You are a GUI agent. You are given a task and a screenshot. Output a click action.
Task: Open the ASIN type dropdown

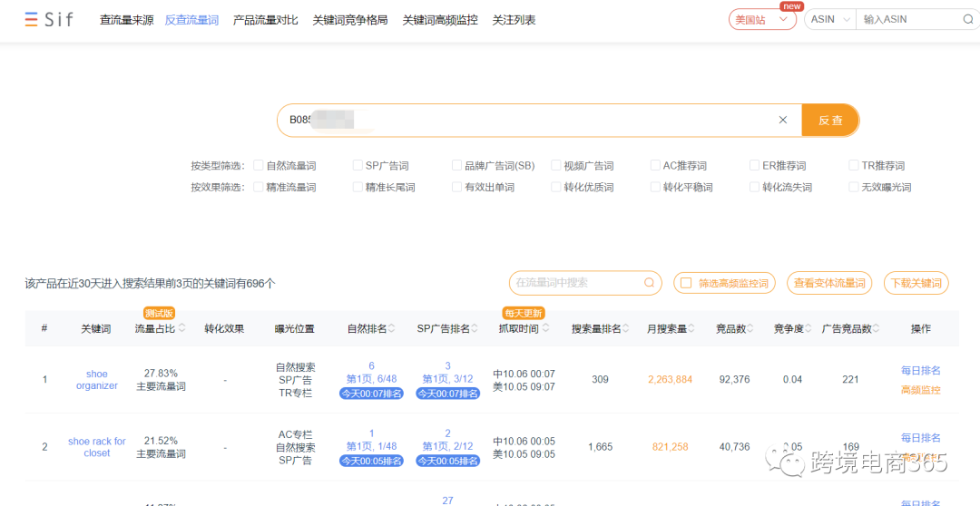(x=830, y=19)
